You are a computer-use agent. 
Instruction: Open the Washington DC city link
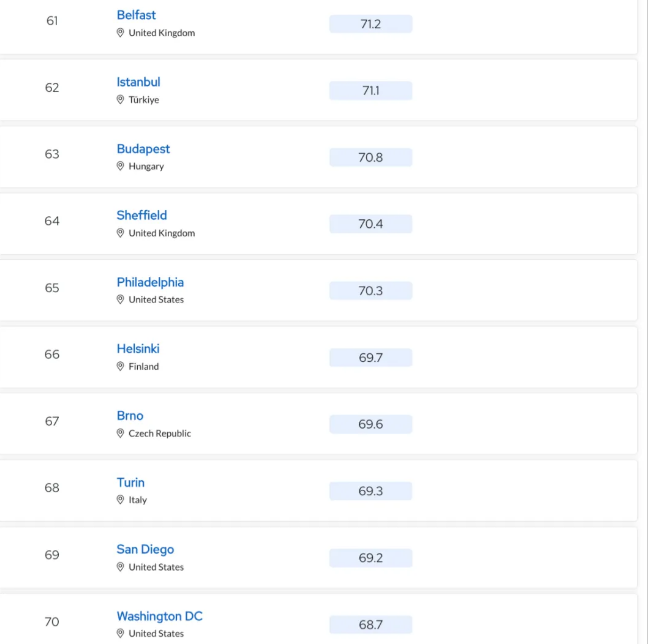click(x=160, y=616)
